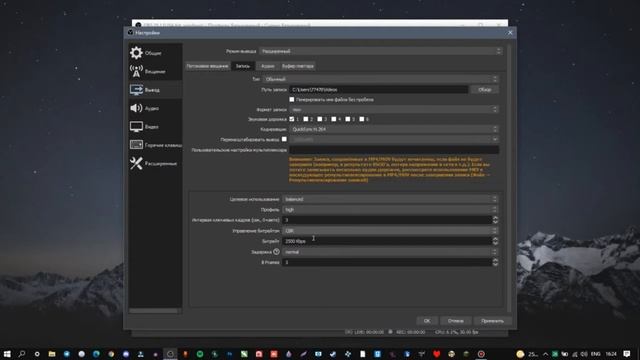Open the Target Usage balanced dropdown
The height and width of the screenshot is (360, 640).
390,199
